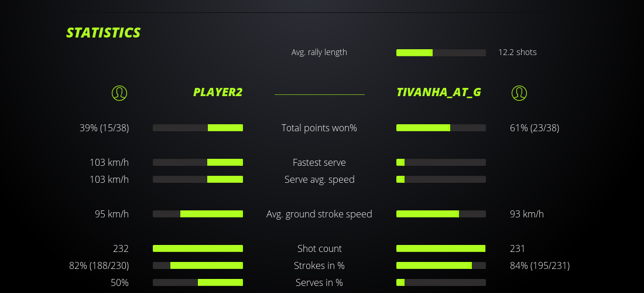
Task: Click PLAYER2's Avg. ground stroke speed bar
Action: (x=198, y=214)
